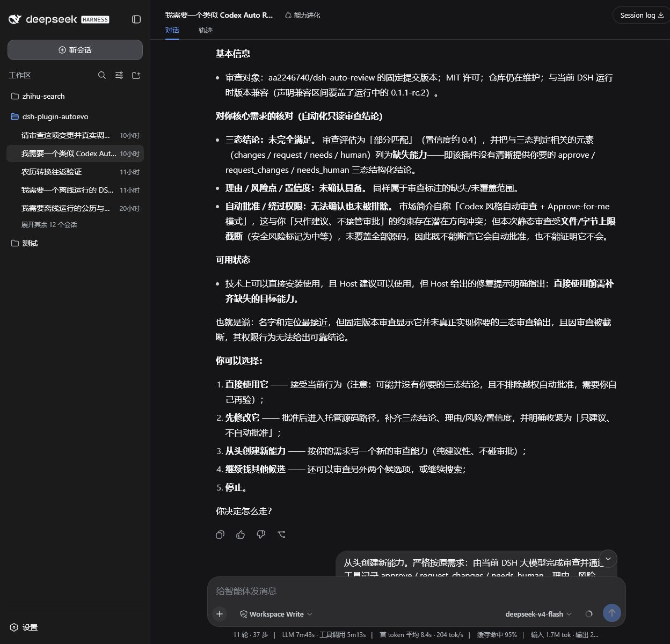The width and height of the screenshot is (670, 644).
Task: Open 设置 settings
Action: (x=24, y=627)
